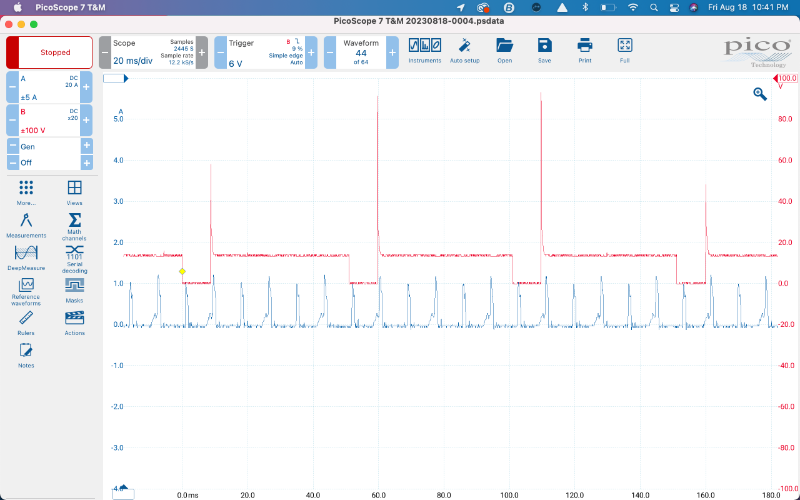
Task: Click the zoom magnifier on graph
Action: (x=760, y=94)
